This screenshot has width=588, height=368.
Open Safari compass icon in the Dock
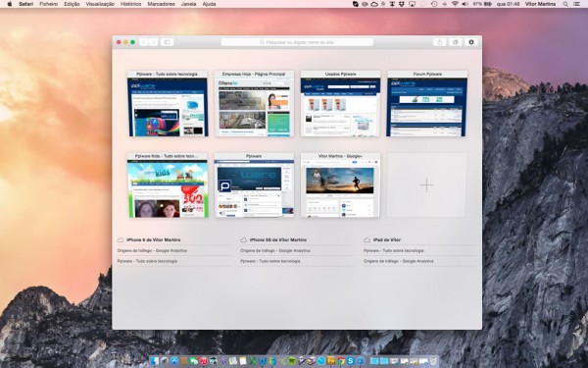click(361, 361)
